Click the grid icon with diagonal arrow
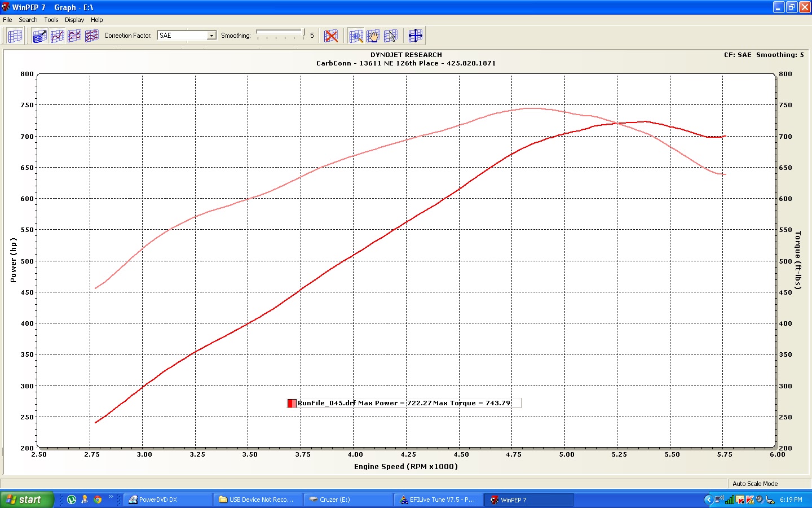The width and height of the screenshot is (812, 508). point(39,36)
